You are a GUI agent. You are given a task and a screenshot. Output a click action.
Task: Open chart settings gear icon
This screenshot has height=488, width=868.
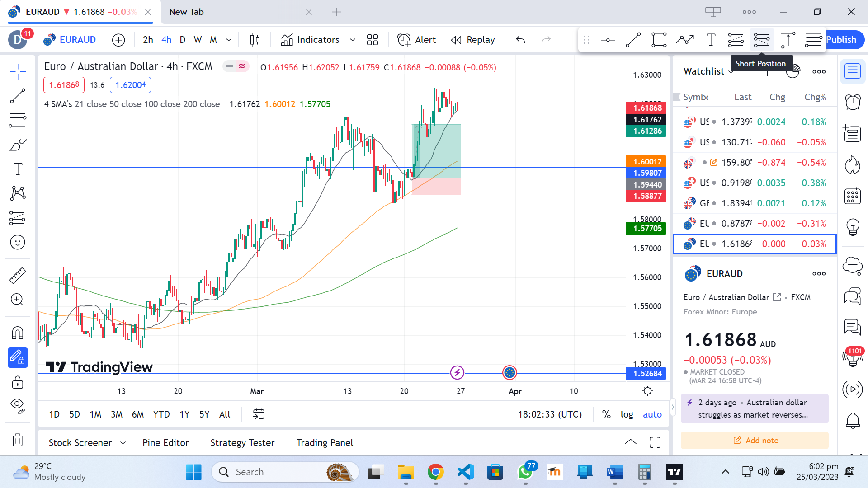648,391
